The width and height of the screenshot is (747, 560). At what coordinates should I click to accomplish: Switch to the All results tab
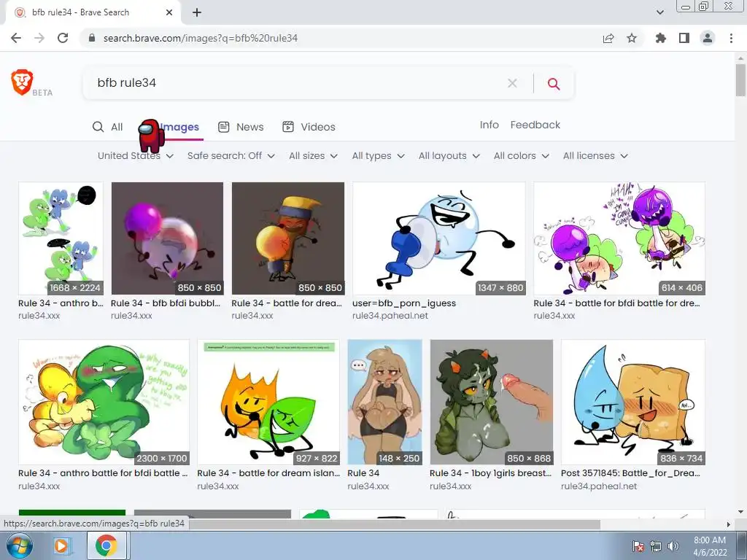[108, 127]
